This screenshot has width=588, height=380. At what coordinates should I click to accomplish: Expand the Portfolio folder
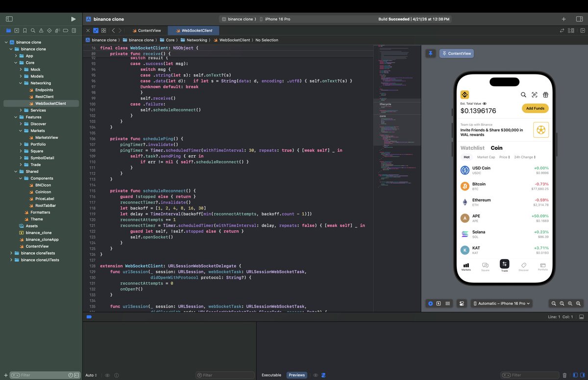pos(20,144)
